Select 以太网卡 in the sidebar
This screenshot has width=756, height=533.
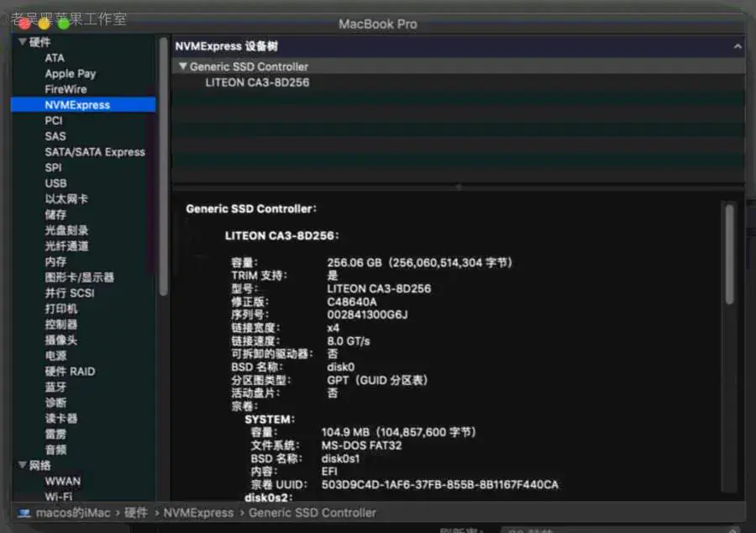point(66,198)
